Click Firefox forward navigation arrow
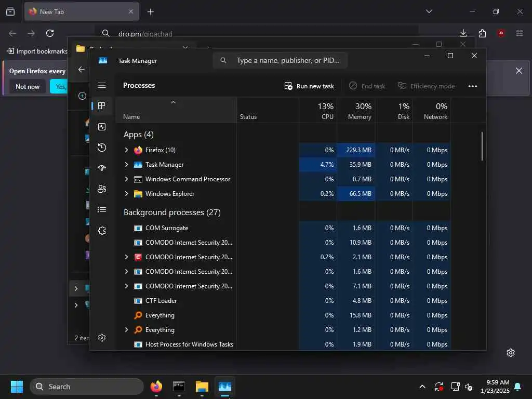This screenshot has width=532, height=399. pyautogui.click(x=31, y=33)
